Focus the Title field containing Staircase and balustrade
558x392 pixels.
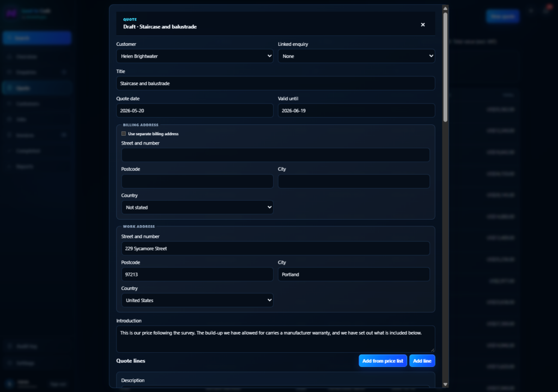coord(275,83)
